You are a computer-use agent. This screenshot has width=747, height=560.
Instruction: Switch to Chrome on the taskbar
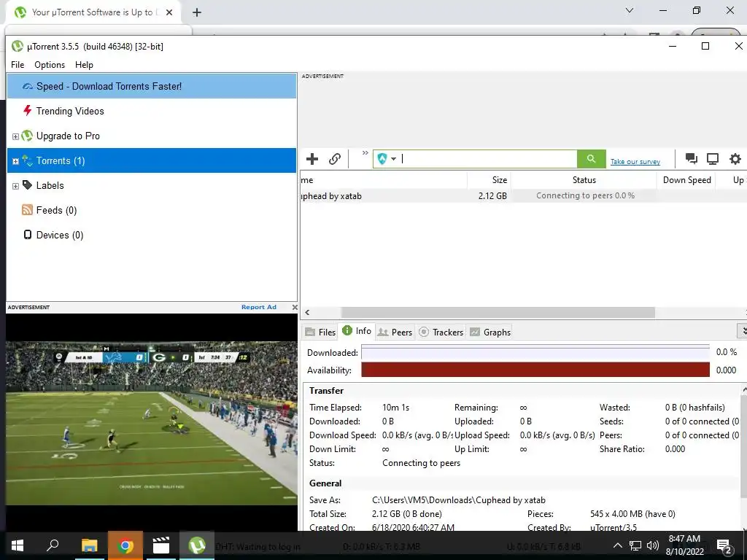click(125, 545)
